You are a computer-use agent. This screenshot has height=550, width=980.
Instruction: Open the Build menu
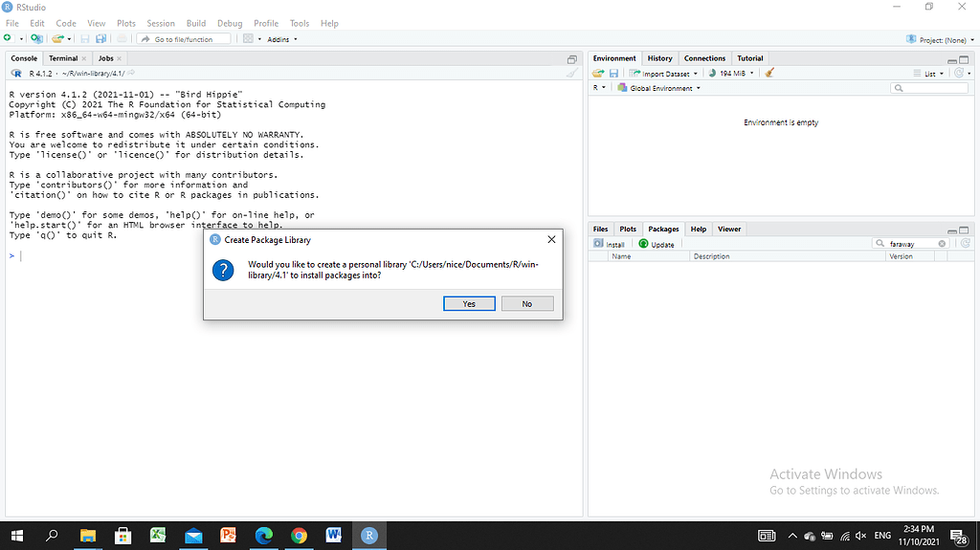pos(195,23)
